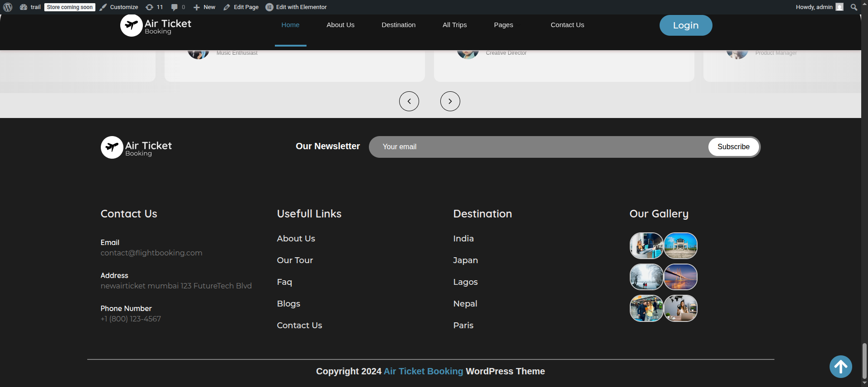Advance to next testimonial slide arrow
868x387 pixels.
pyautogui.click(x=450, y=101)
